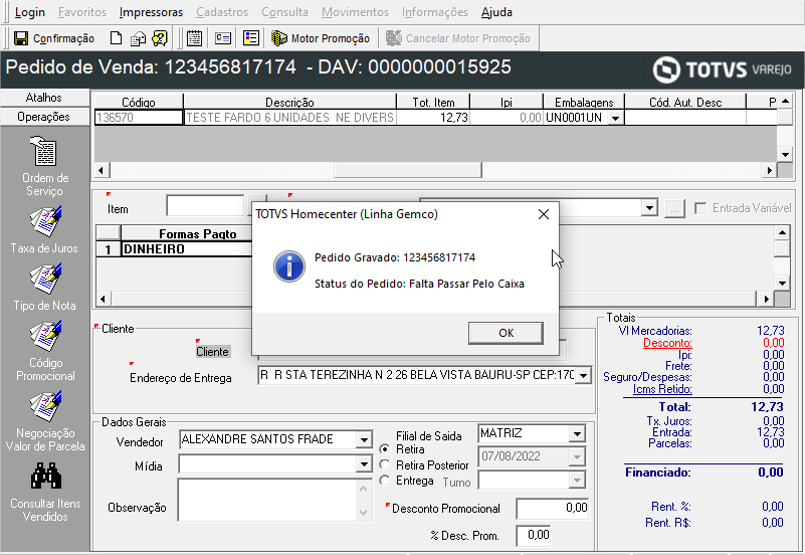This screenshot has width=805, height=555.
Task: Select the Retira Posterior radio option
Action: pyautogui.click(x=385, y=465)
